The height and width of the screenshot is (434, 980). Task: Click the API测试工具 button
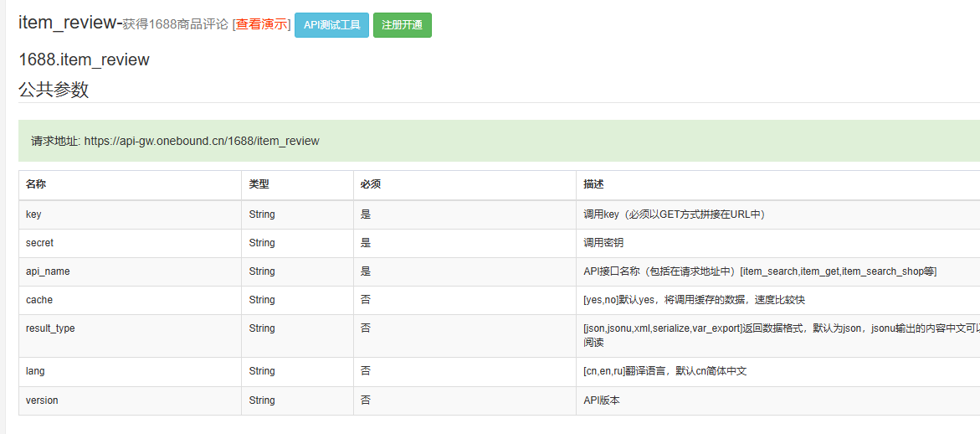coord(332,25)
